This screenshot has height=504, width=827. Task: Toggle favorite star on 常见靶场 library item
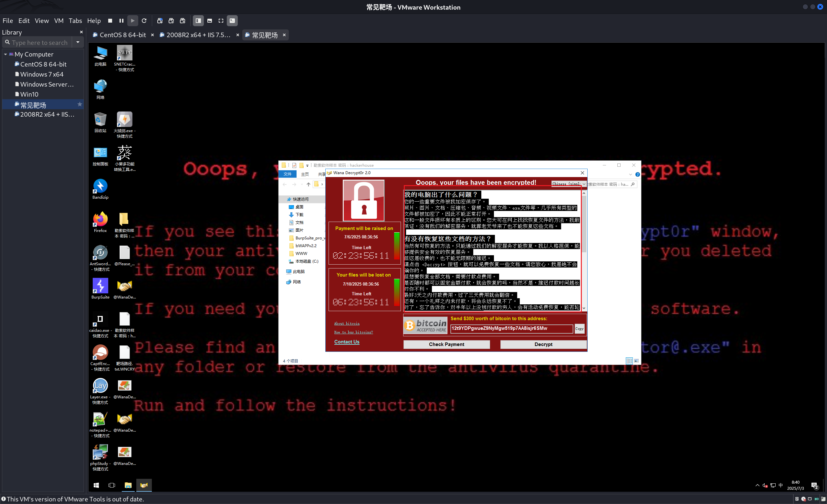(79, 104)
